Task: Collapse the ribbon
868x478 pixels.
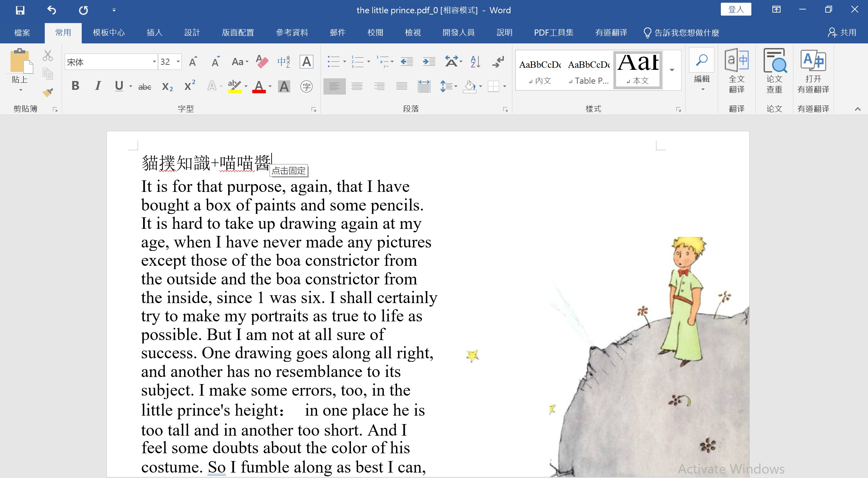Action: click(857, 109)
